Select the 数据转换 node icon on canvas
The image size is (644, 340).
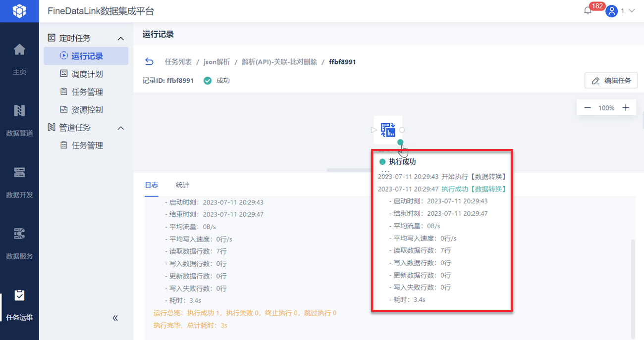click(388, 130)
